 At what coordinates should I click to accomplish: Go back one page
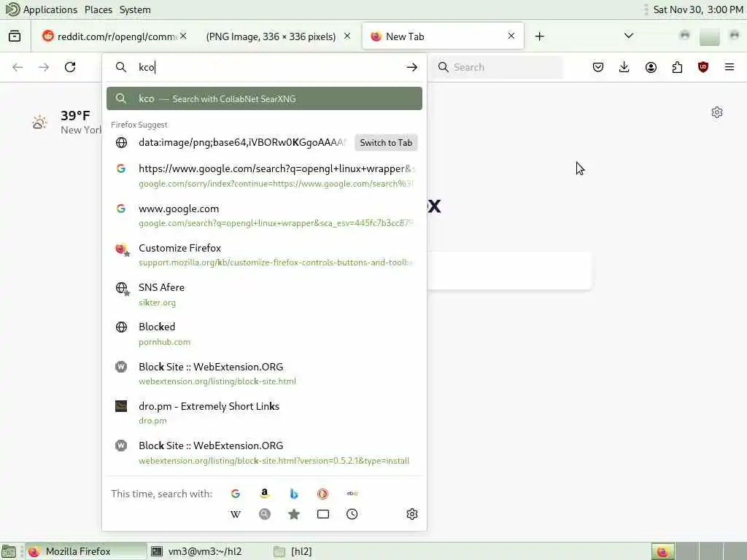pyautogui.click(x=18, y=67)
